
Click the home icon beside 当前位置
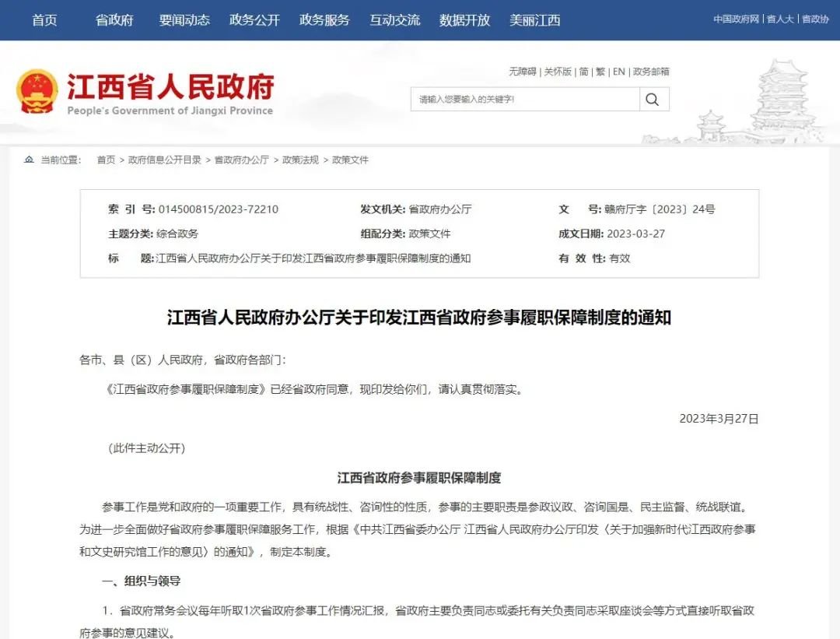pos(29,160)
